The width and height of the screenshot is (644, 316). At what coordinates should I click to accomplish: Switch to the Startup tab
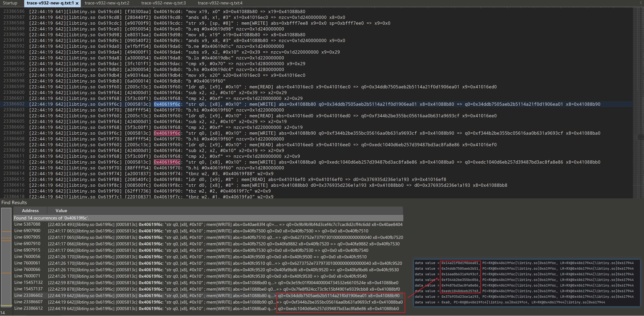click(10, 3)
